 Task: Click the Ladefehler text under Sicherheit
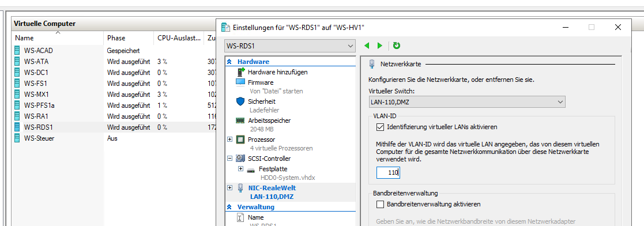tap(265, 110)
